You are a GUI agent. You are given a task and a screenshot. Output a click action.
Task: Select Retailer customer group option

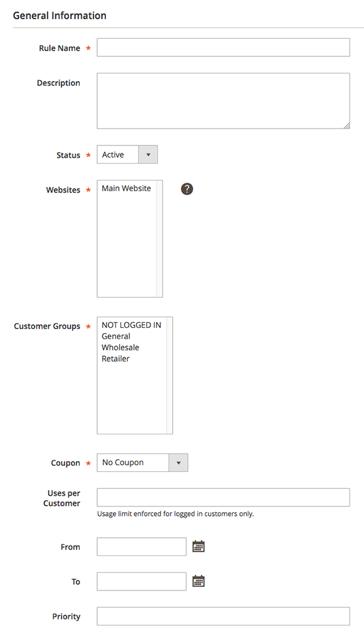tap(116, 359)
